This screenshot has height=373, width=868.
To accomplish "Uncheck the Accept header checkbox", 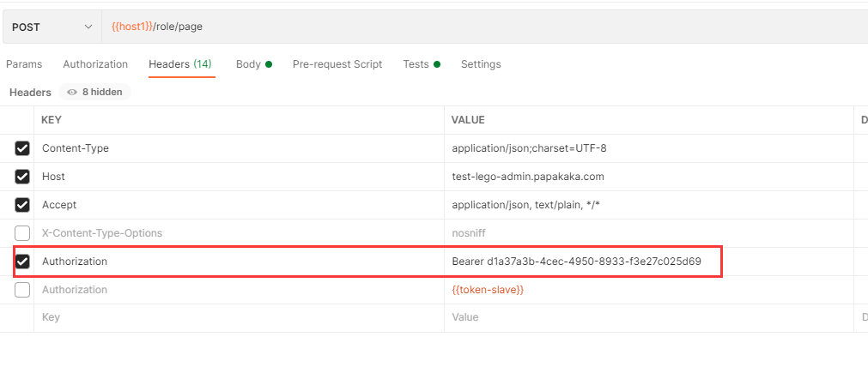I will (22, 205).
